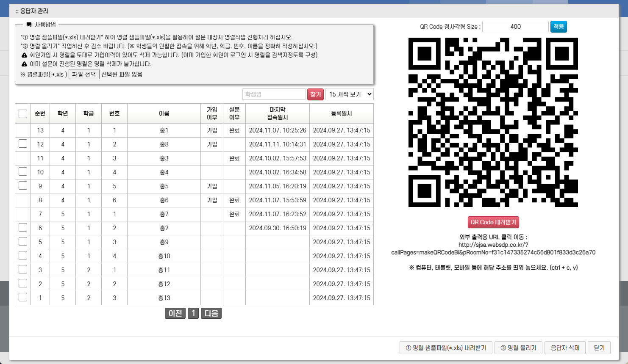Click the 학년 column header
628x364 pixels.
click(63, 113)
